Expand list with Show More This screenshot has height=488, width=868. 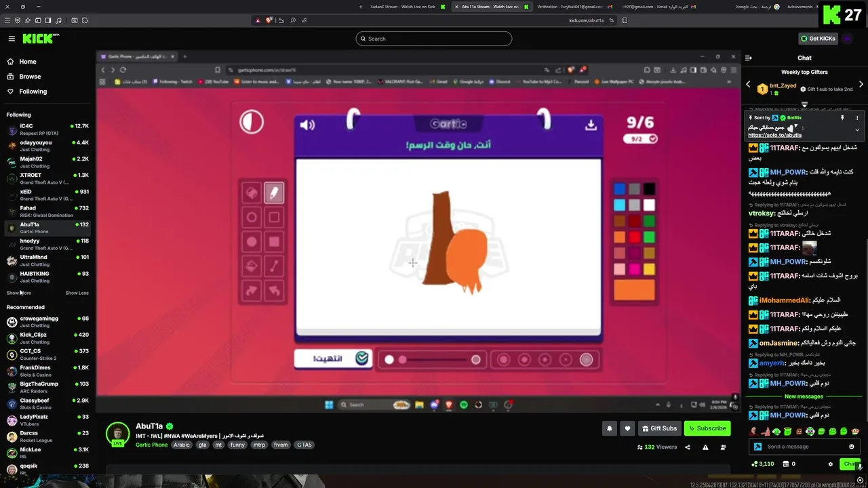19,293
